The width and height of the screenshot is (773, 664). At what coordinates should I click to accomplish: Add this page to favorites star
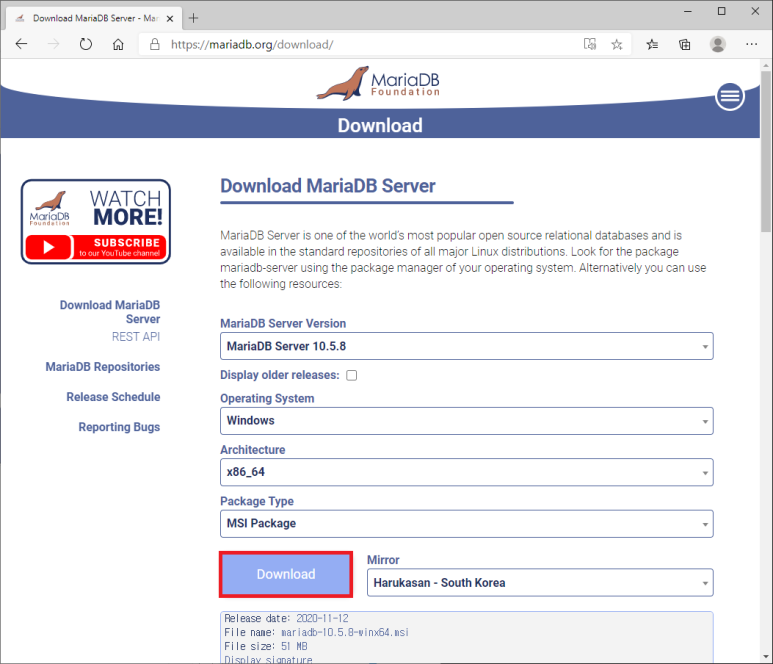tap(617, 44)
